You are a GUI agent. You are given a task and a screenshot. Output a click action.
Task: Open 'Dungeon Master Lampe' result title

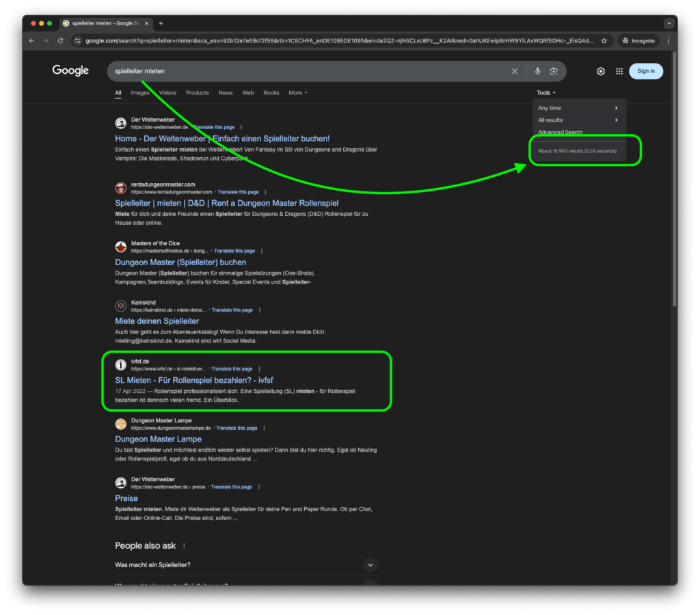pyautogui.click(x=158, y=439)
